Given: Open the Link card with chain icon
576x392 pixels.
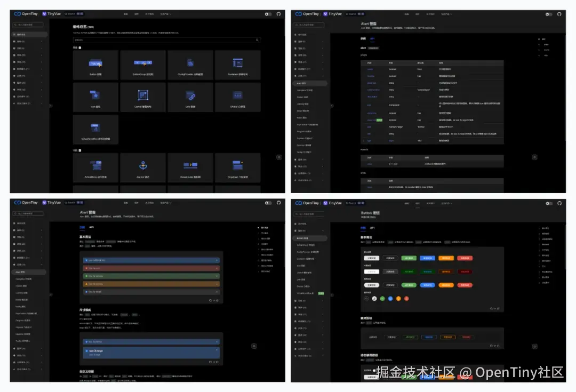Looking at the screenshot, I should point(190,98).
